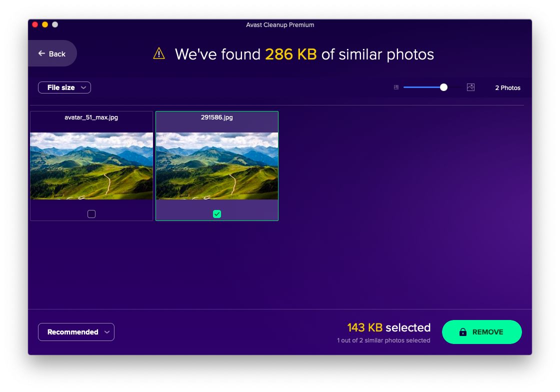560x392 pixels.
Task: Click the red close window button
Action: 35,24
